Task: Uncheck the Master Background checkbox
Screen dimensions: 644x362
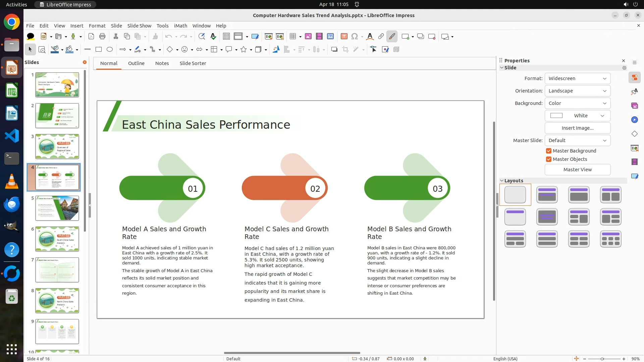Action: point(549,151)
